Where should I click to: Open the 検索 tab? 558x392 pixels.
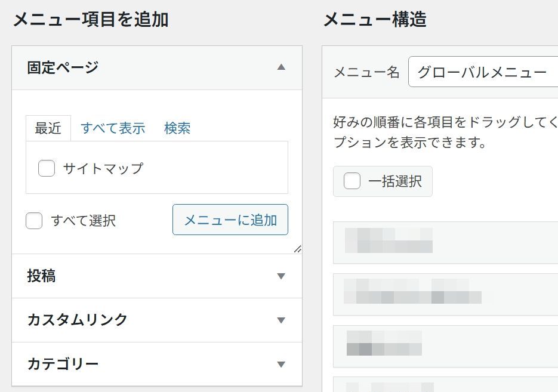pyautogui.click(x=177, y=128)
